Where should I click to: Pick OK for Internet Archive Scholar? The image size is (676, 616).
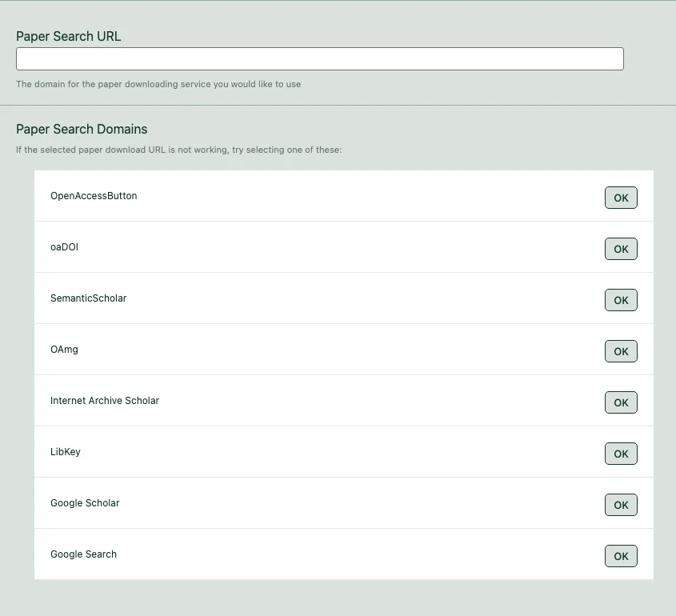(621, 402)
